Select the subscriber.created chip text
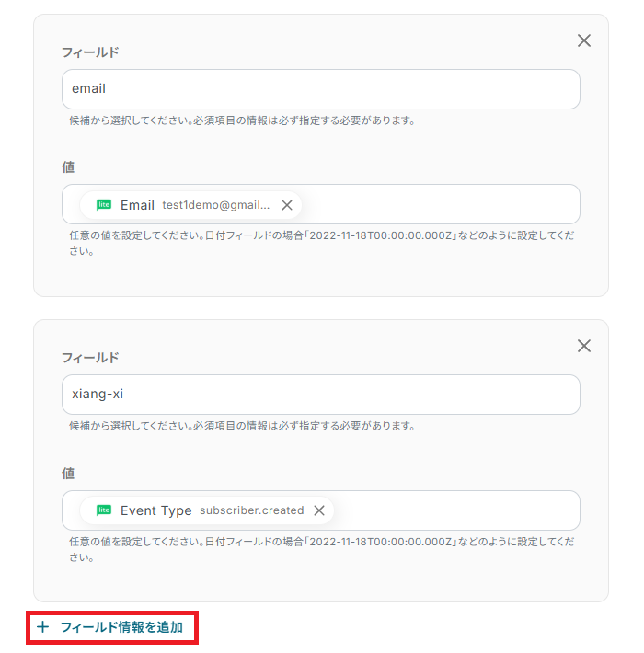644x653 pixels. point(251,510)
